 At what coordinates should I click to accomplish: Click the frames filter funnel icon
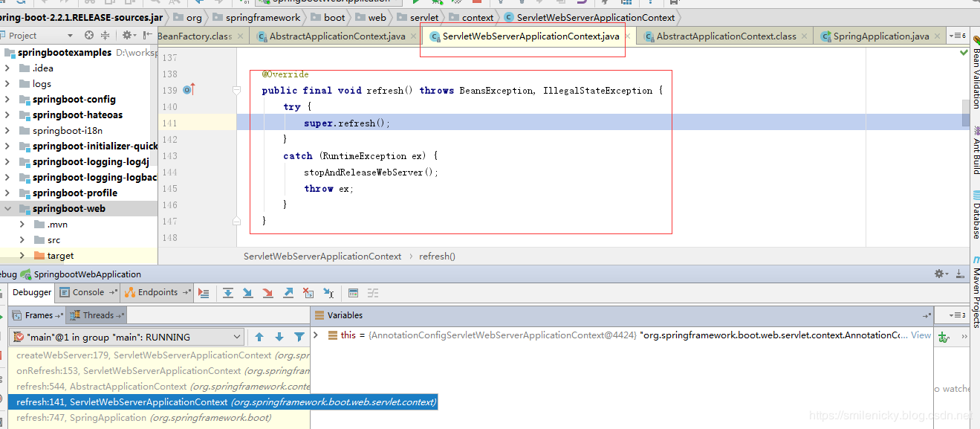299,337
